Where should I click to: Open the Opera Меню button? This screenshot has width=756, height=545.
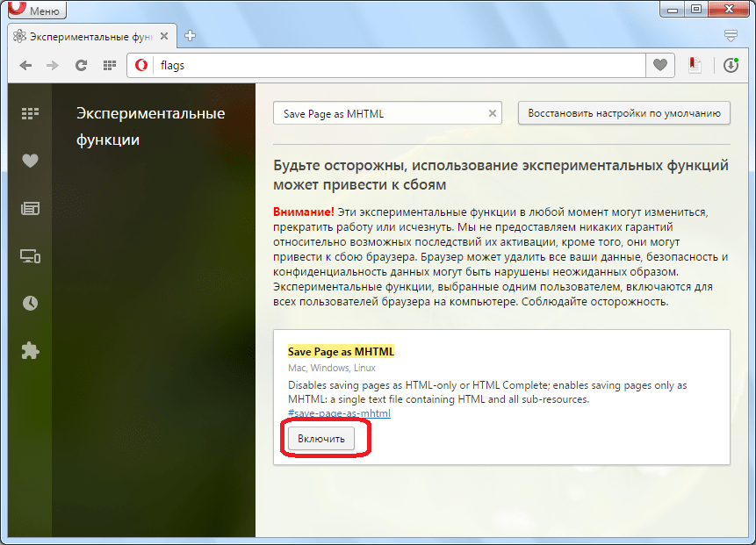coord(35,11)
